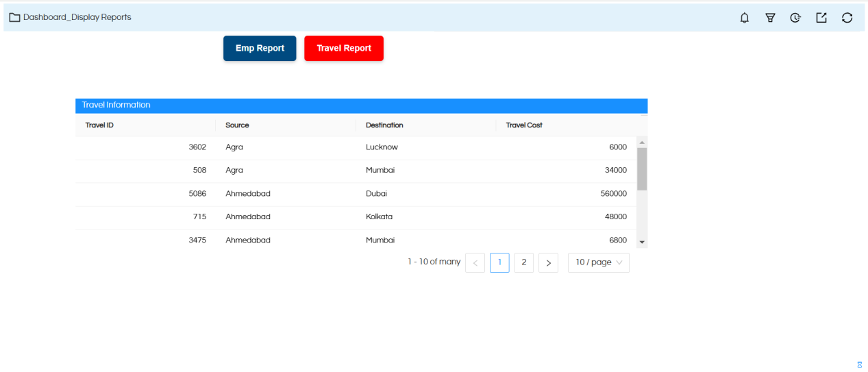Image resolution: width=868 pixels, height=372 pixels.
Task: Sort by the Source column header
Action: 237,125
